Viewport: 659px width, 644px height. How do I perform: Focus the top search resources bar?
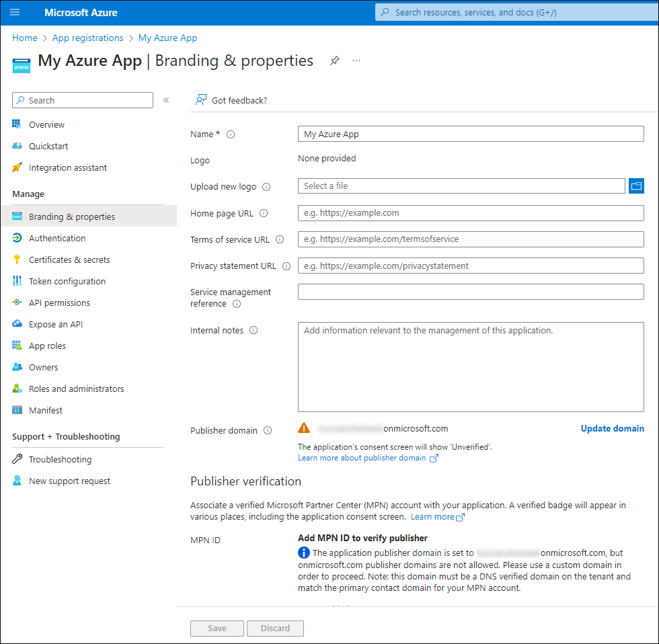pos(516,12)
